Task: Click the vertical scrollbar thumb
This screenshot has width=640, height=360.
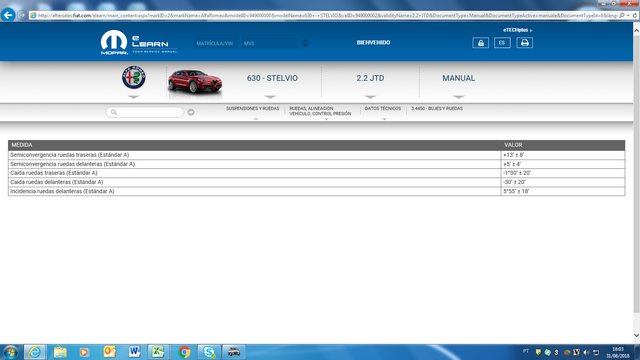Action: [636, 174]
